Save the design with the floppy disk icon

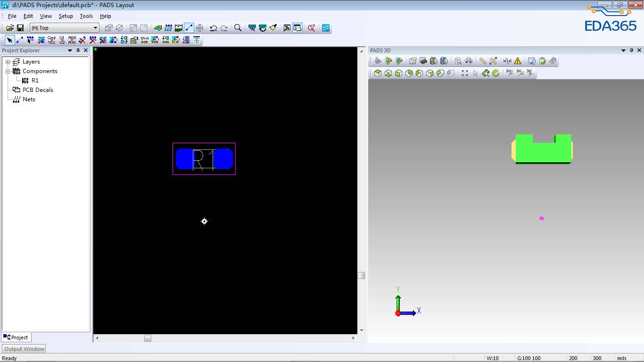[x=20, y=28]
